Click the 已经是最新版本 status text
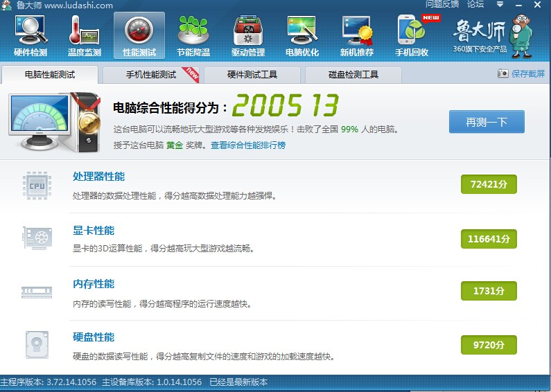This screenshot has height=392, width=551. click(x=238, y=382)
